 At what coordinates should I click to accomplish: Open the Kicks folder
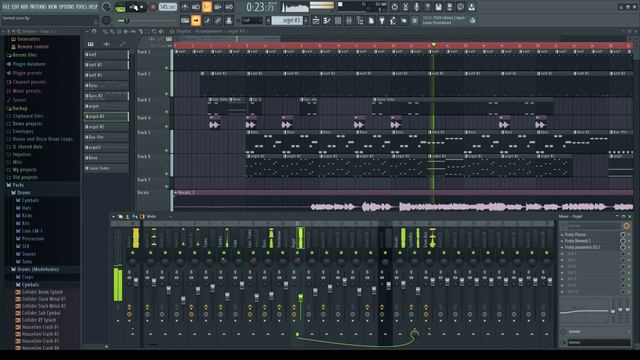click(x=27, y=216)
